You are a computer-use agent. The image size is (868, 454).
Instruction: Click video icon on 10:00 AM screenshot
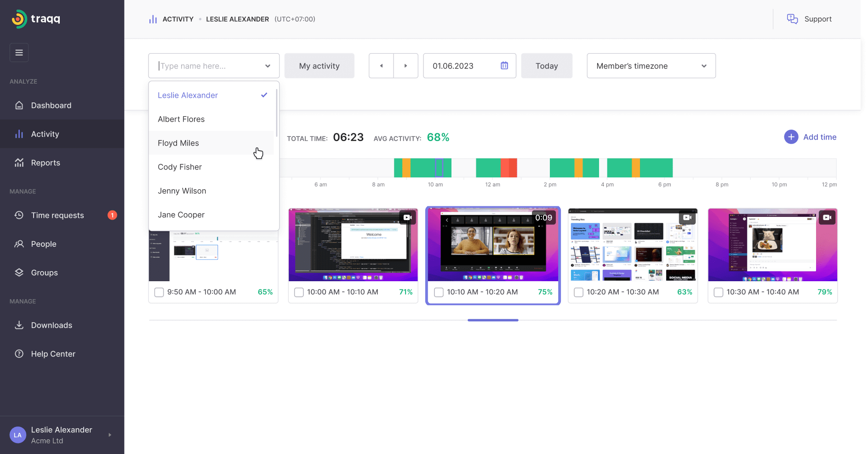point(407,217)
